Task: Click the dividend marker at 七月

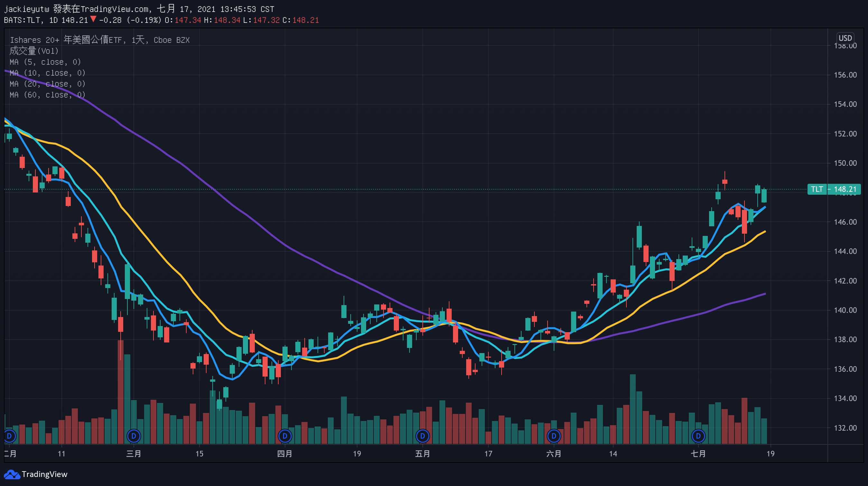Action: (x=698, y=436)
